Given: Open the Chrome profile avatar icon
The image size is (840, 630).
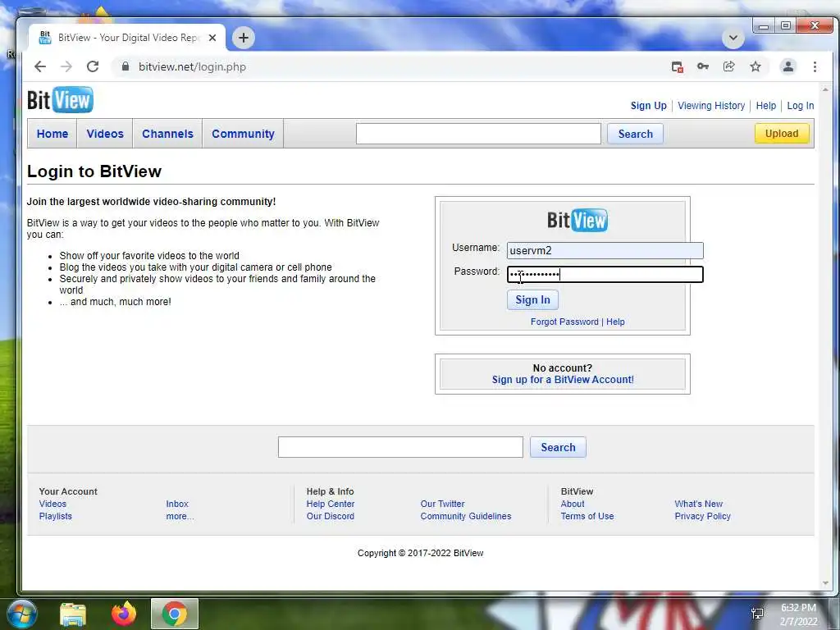Looking at the screenshot, I should (x=788, y=66).
